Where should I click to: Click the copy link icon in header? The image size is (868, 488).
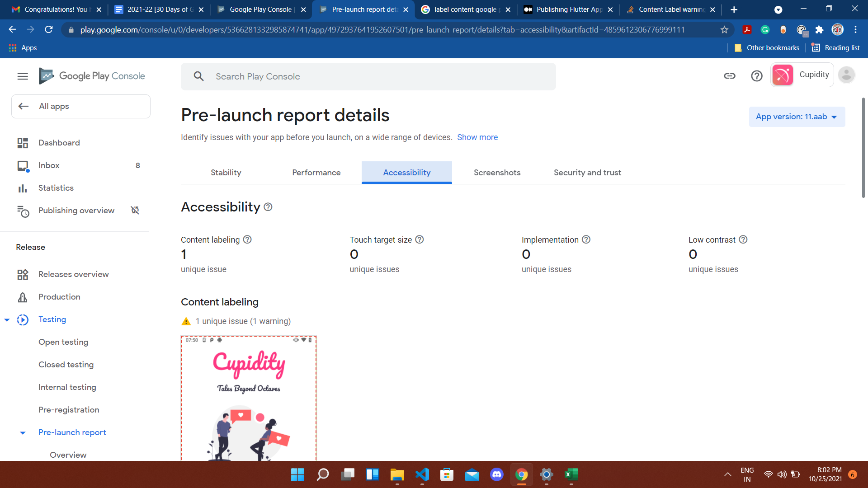729,76
